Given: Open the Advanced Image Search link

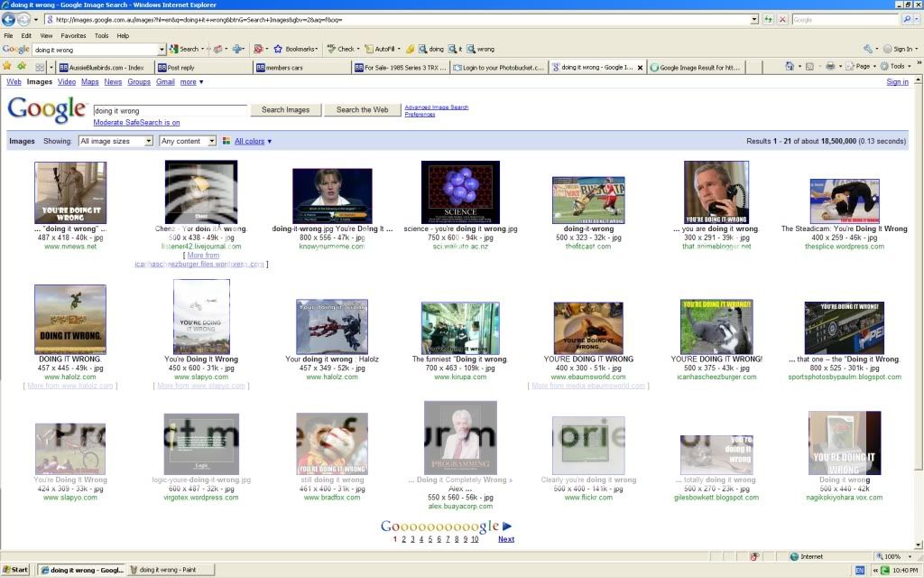Looking at the screenshot, I should (x=437, y=107).
